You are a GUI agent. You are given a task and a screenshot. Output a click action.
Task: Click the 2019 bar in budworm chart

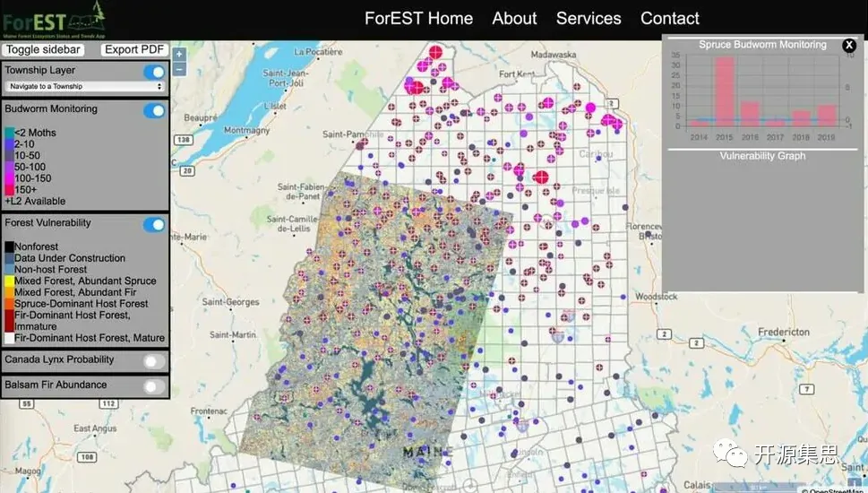[827, 116]
